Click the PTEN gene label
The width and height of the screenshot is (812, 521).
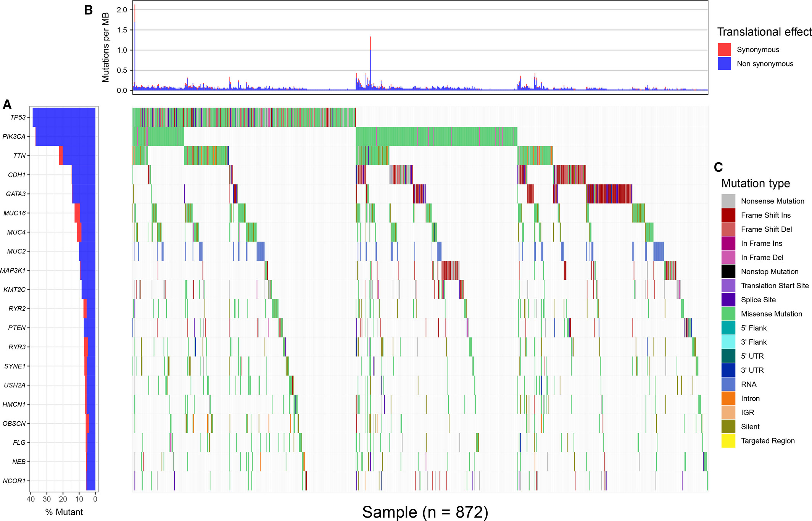[17, 328]
